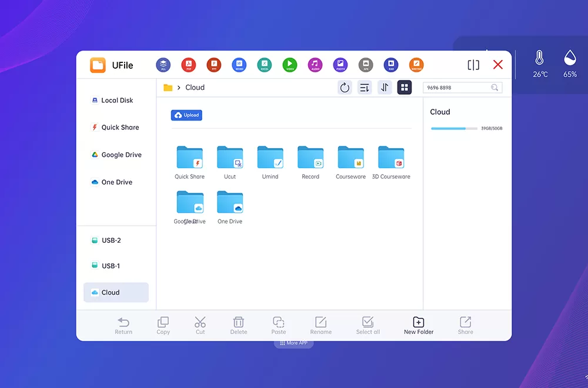Create a New Folder

click(419, 326)
